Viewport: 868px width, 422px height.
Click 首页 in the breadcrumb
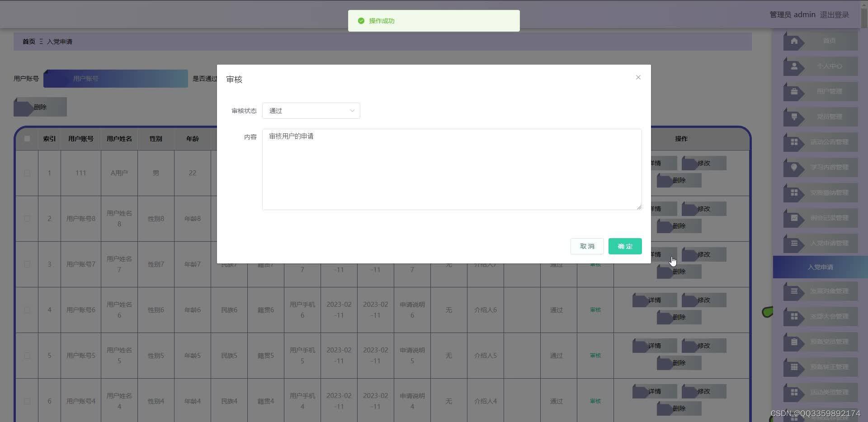(x=29, y=42)
